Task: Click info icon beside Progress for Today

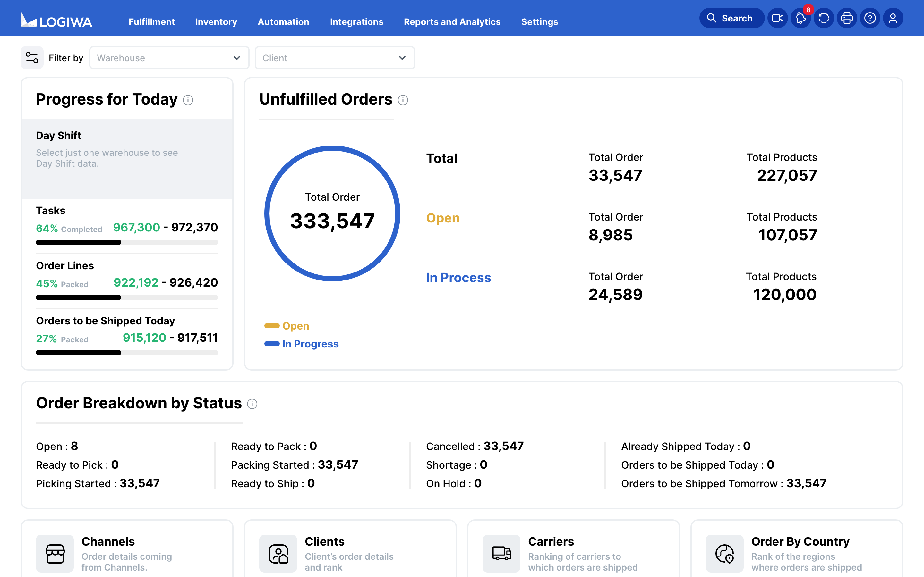Action: [188, 100]
